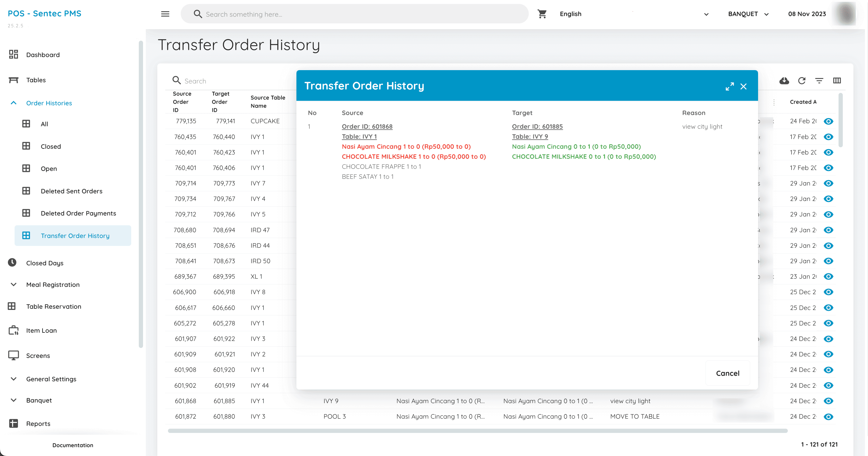View details of order 601,868 row
Viewport: 868px width, 456px height.
pyautogui.click(x=828, y=401)
